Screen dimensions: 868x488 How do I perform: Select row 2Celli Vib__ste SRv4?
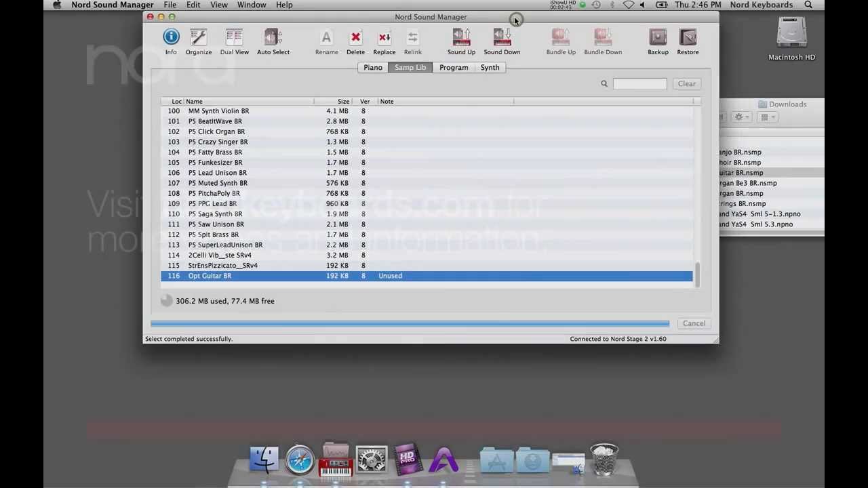tap(427, 255)
